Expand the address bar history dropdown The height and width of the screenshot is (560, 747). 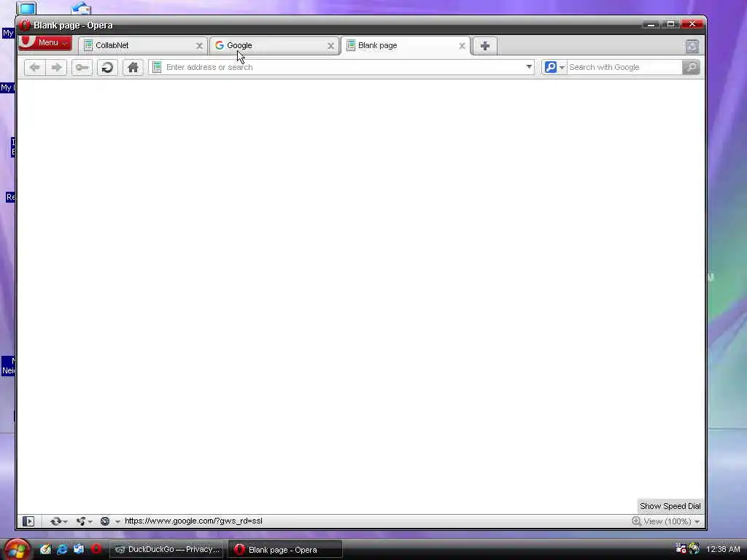(x=529, y=67)
